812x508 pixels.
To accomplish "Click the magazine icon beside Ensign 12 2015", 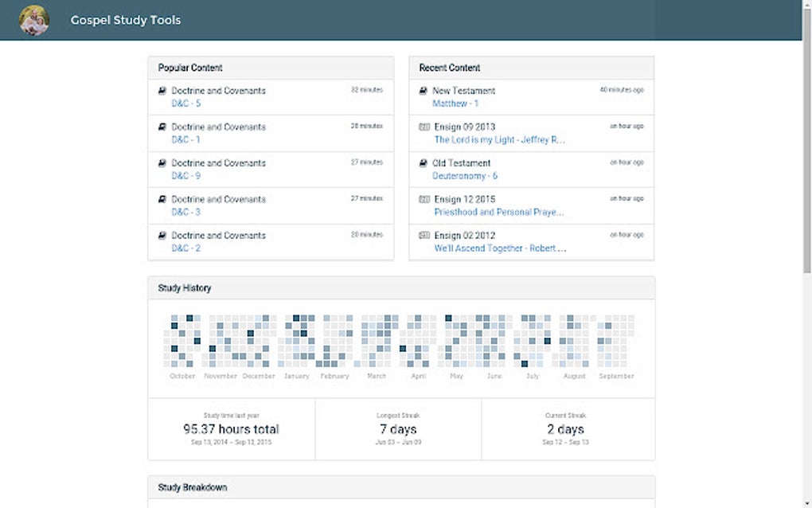I will click(x=424, y=199).
